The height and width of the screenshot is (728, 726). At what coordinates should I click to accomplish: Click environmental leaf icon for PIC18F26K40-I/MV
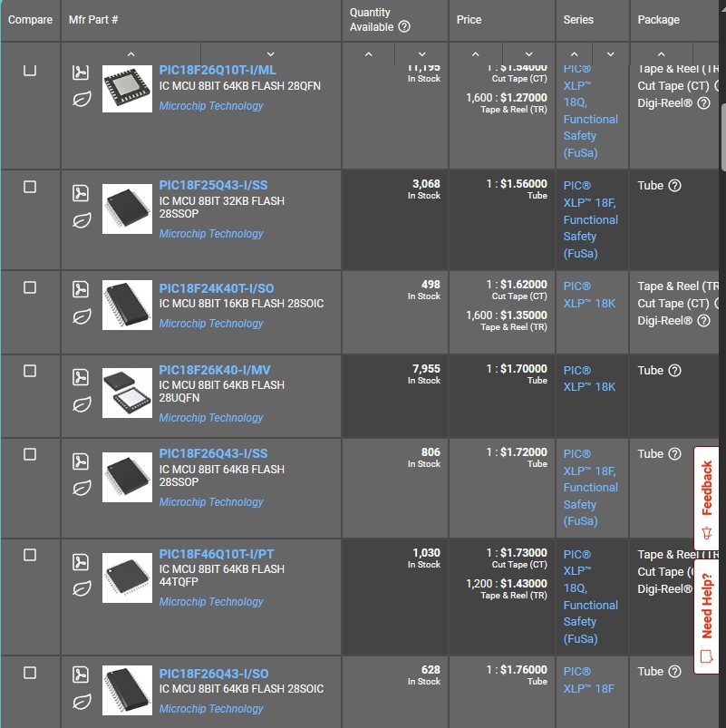point(82,405)
